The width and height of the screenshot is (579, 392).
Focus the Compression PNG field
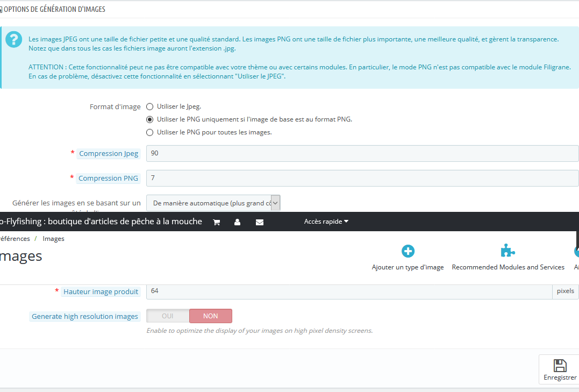[x=362, y=178]
